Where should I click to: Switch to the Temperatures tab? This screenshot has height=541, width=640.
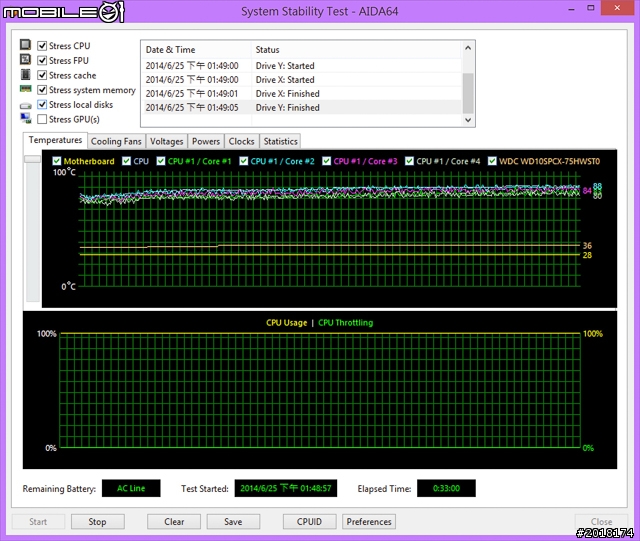[x=55, y=140]
